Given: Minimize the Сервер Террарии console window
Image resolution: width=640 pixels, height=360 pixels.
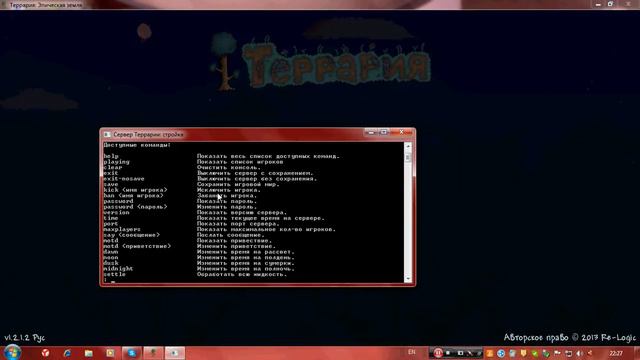Looking at the screenshot, I should (370, 132).
